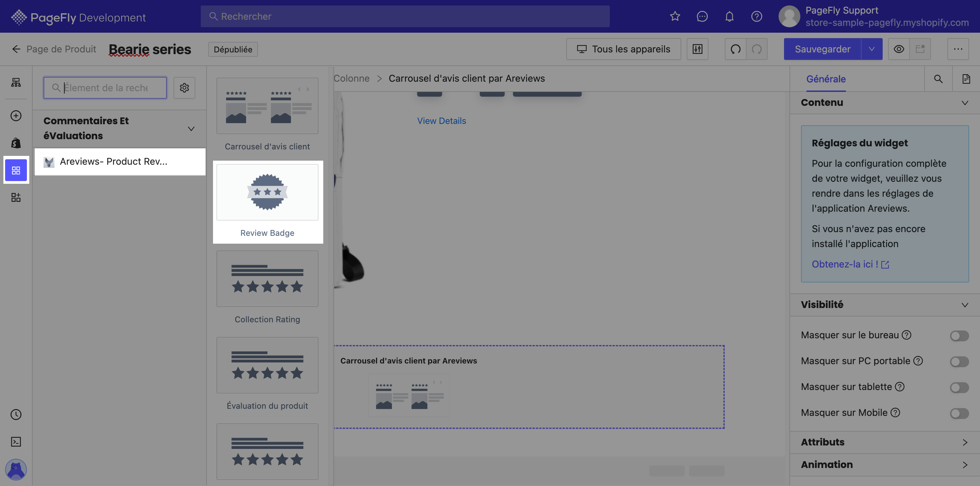Open the live chat bubble icon
980x486 pixels.
(x=702, y=16)
